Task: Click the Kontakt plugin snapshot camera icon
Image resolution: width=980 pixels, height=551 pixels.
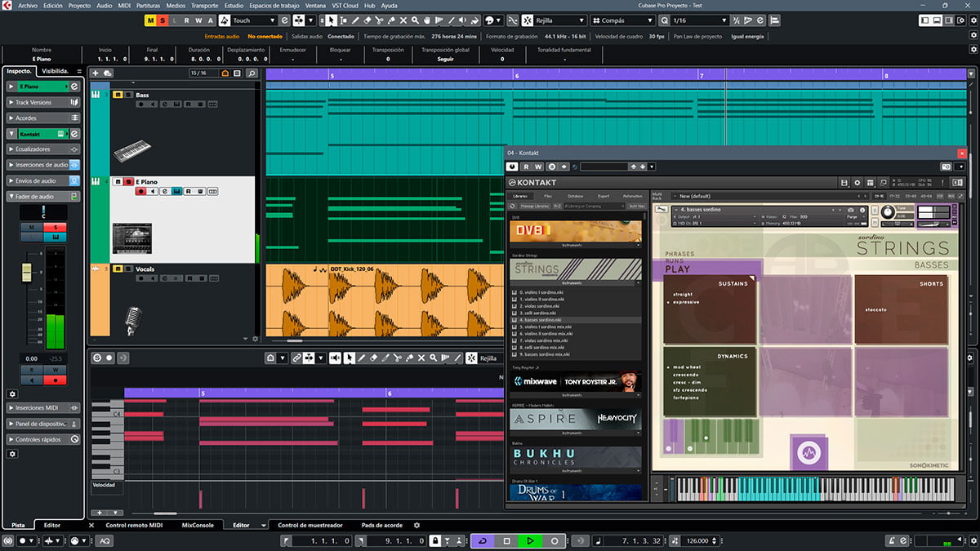Action: coord(946,167)
